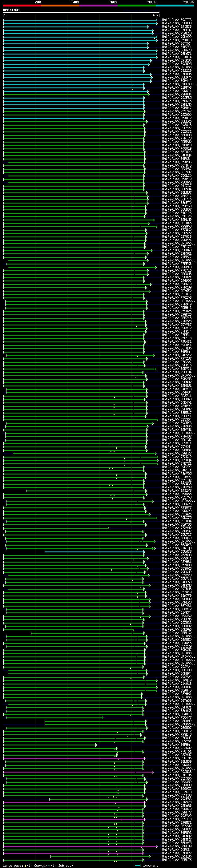Open hit UniRef100_B9STT3
197x868 pixels.
point(177,20)
